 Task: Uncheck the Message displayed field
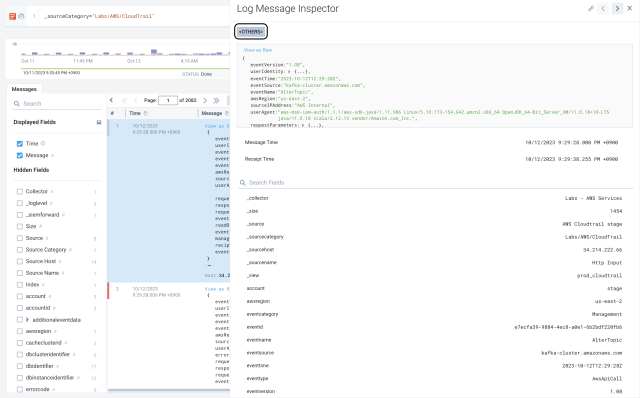20,155
